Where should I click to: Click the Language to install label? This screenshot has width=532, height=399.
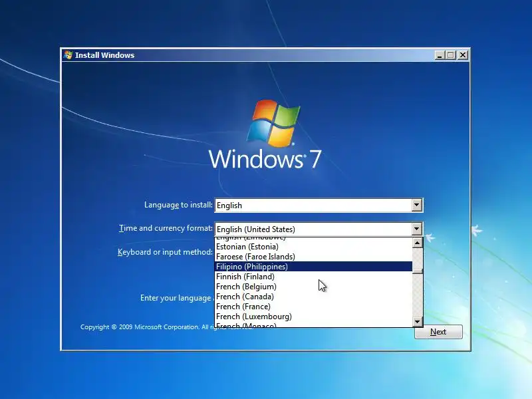point(178,205)
